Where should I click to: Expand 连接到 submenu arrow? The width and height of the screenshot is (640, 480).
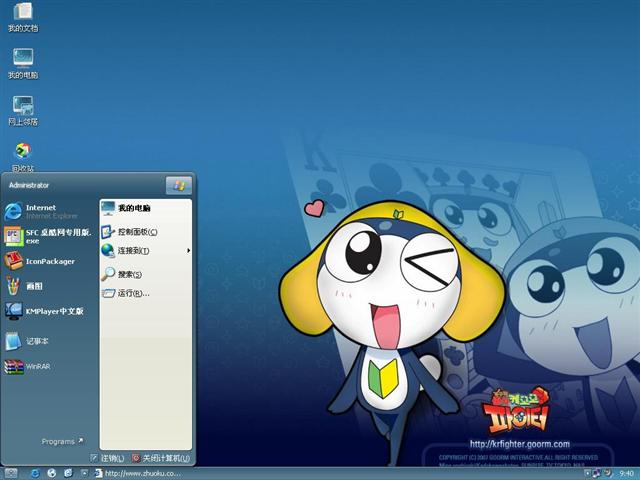click(x=188, y=251)
